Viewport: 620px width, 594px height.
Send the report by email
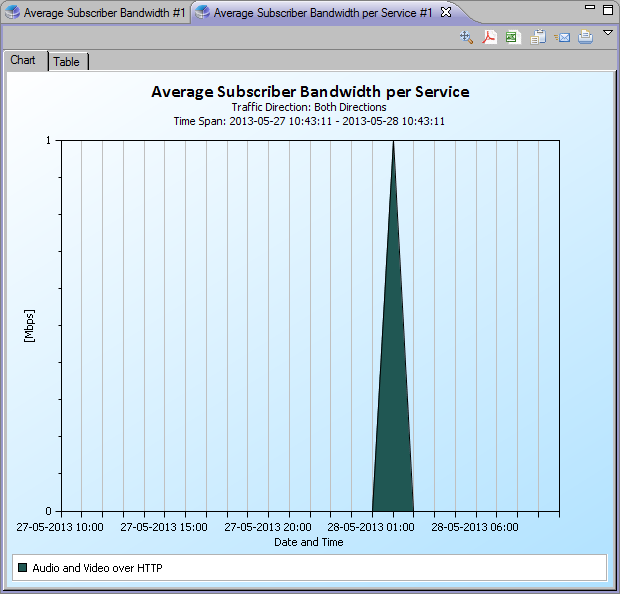tap(562, 38)
